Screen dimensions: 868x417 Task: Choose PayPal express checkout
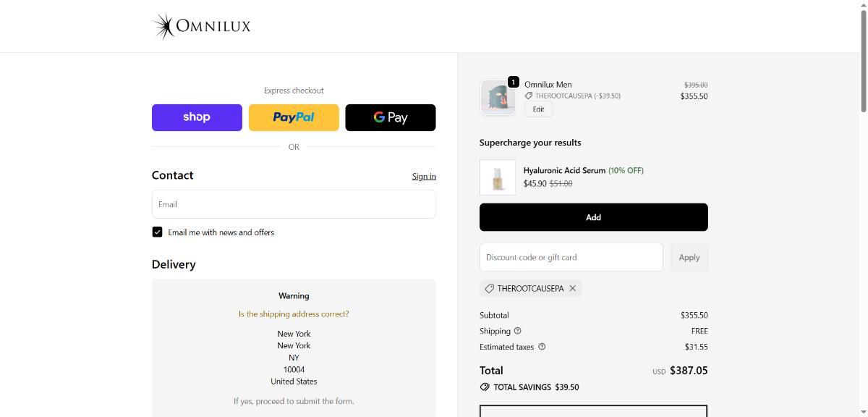tap(294, 117)
